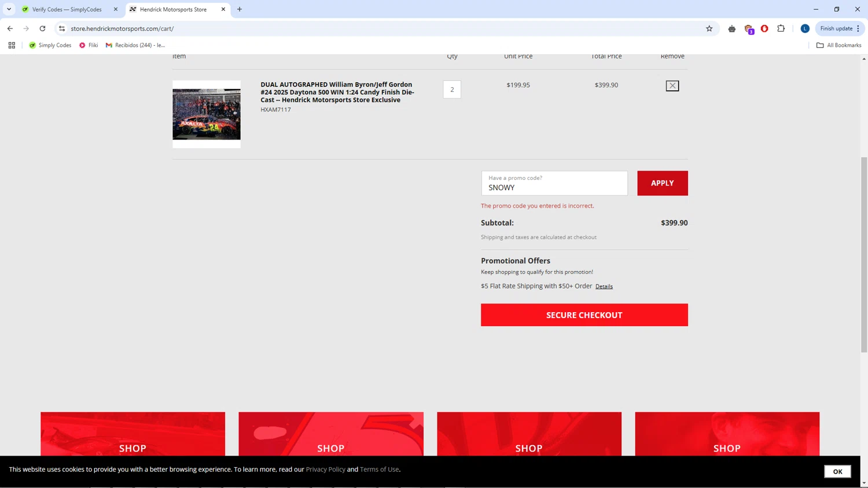Open the die-cast car product thumbnail
The image size is (868, 488).
207,114
